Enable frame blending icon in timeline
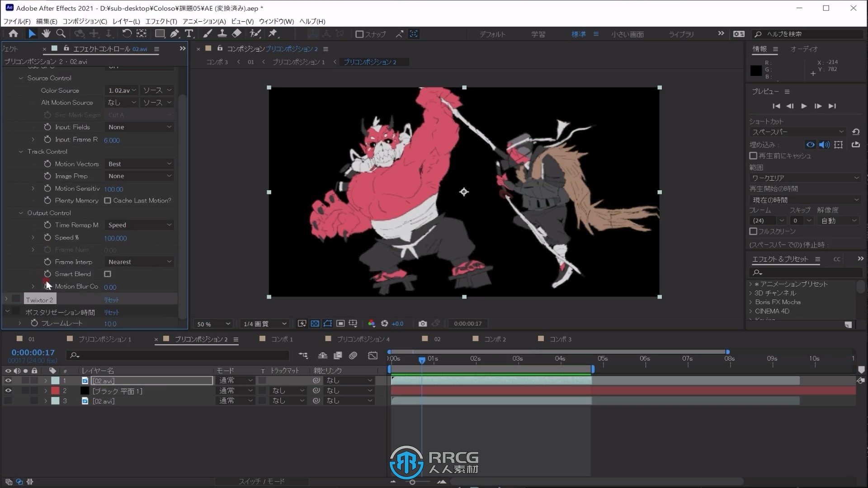Viewport: 868px width, 488px height. (x=338, y=356)
